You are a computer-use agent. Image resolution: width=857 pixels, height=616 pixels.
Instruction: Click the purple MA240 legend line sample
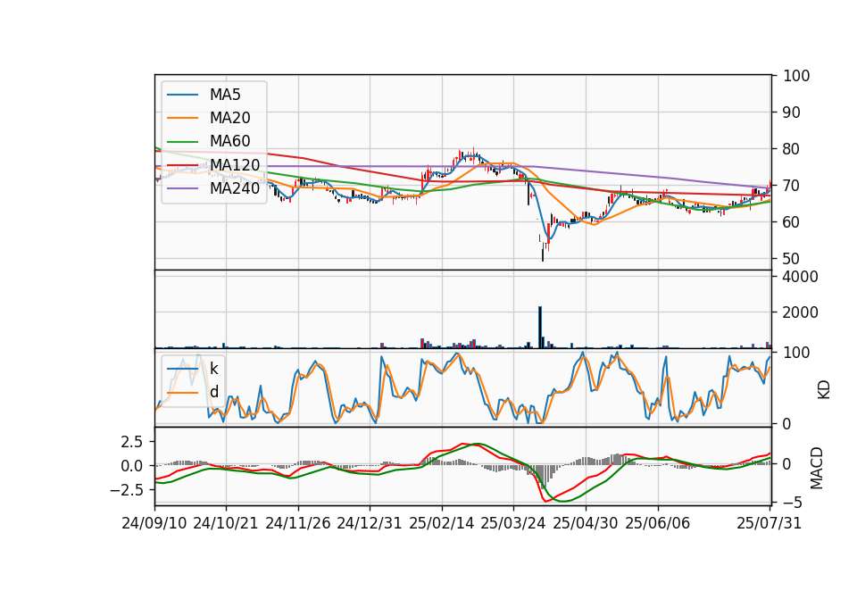pyautogui.click(x=182, y=188)
